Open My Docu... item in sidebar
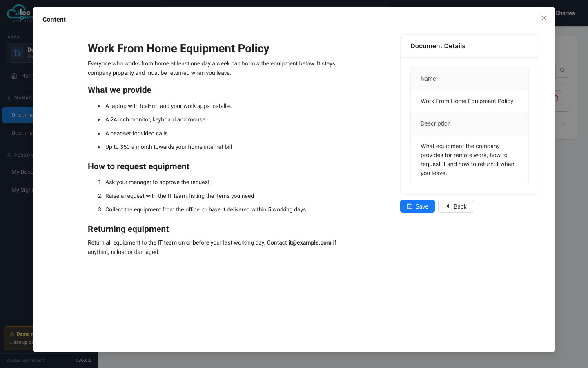588x368 pixels. point(22,172)
